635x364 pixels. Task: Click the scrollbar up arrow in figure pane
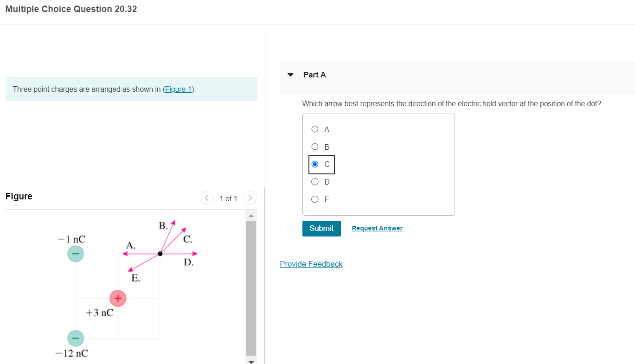coord(250,215)
